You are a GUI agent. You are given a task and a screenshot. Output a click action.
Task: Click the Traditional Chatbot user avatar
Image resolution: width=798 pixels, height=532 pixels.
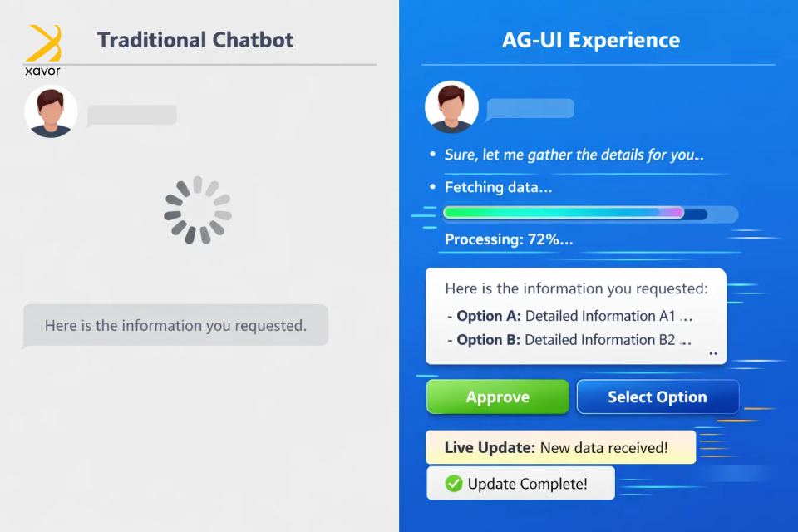[51, 111]
